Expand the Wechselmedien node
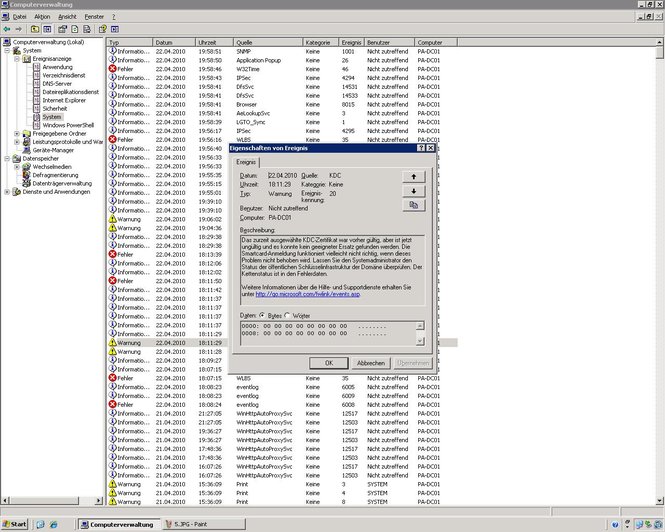The height and width of the screenshot is (532, 665). [x=17, y=167]
